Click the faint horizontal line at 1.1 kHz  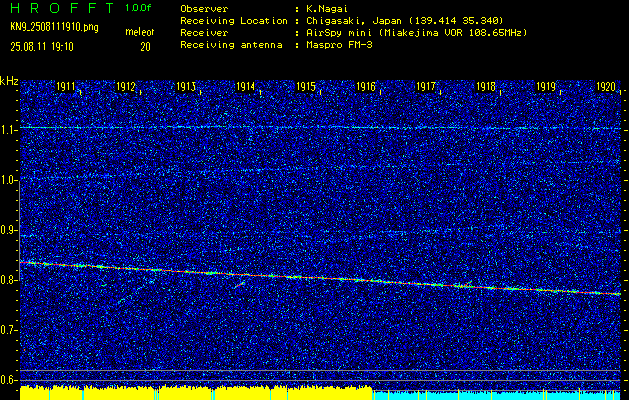(x=321, y=128)
